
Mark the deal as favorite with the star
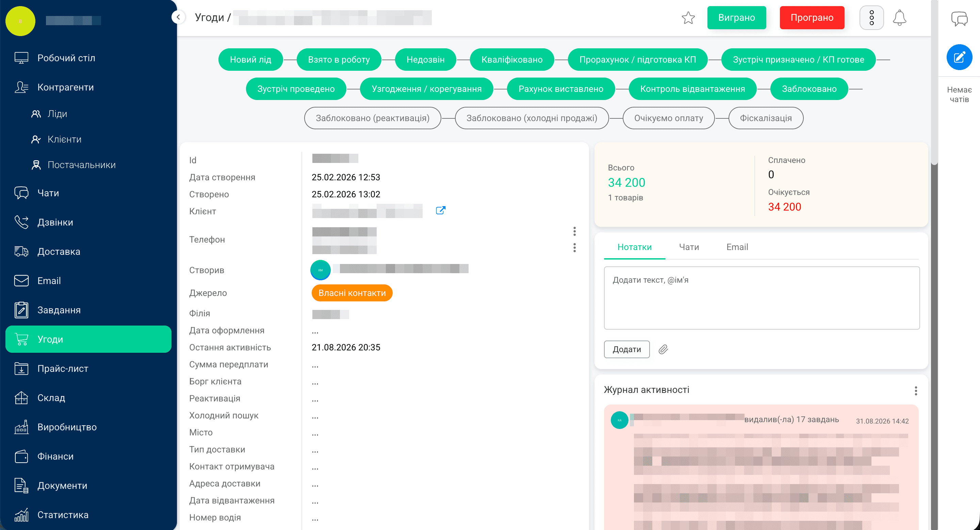click(x=688, y=18)
